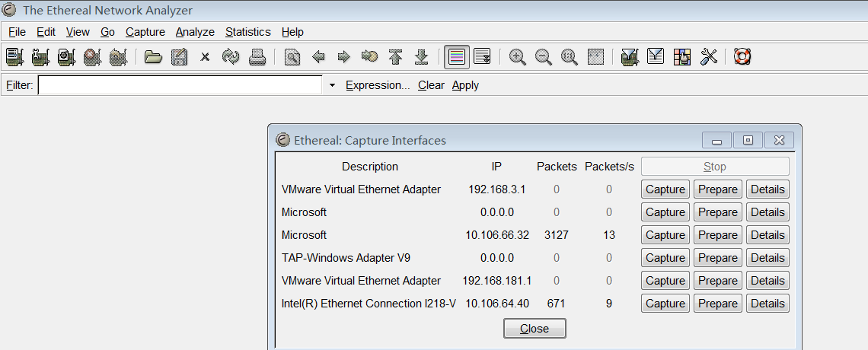Find a packet magnifier icon
This screenshot has height=350, width=868.
point(292,57)
